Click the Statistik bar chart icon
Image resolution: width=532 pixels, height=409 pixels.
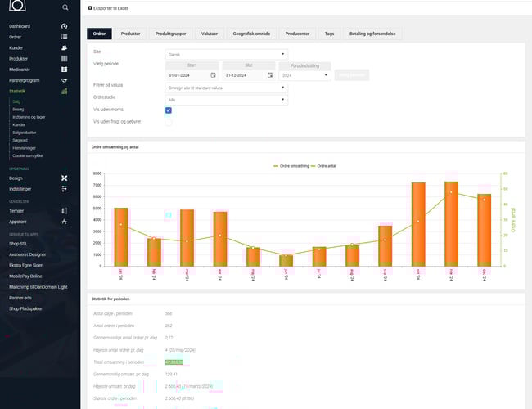pos(64,92)
